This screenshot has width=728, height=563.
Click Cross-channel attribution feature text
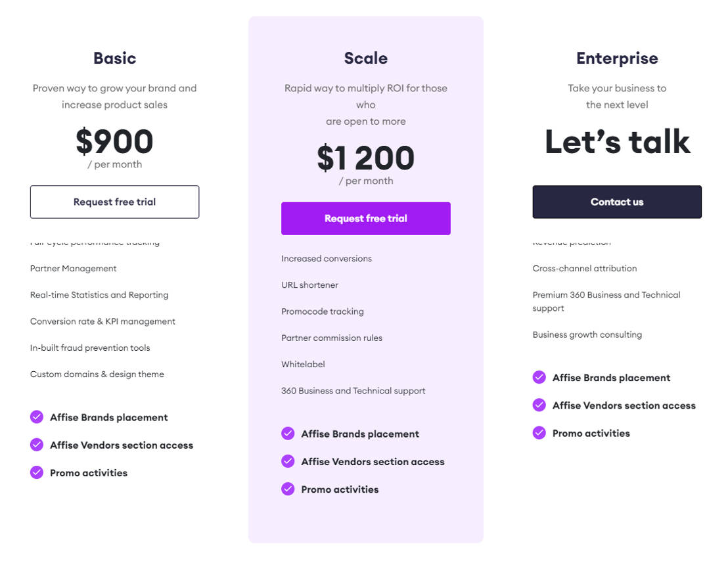coord(585,269)
